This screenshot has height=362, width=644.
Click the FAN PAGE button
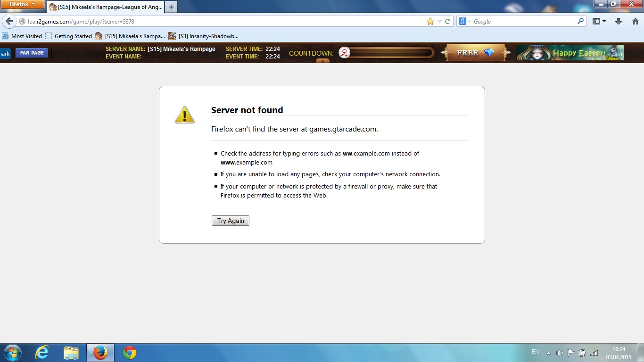(x=32, y=53)
